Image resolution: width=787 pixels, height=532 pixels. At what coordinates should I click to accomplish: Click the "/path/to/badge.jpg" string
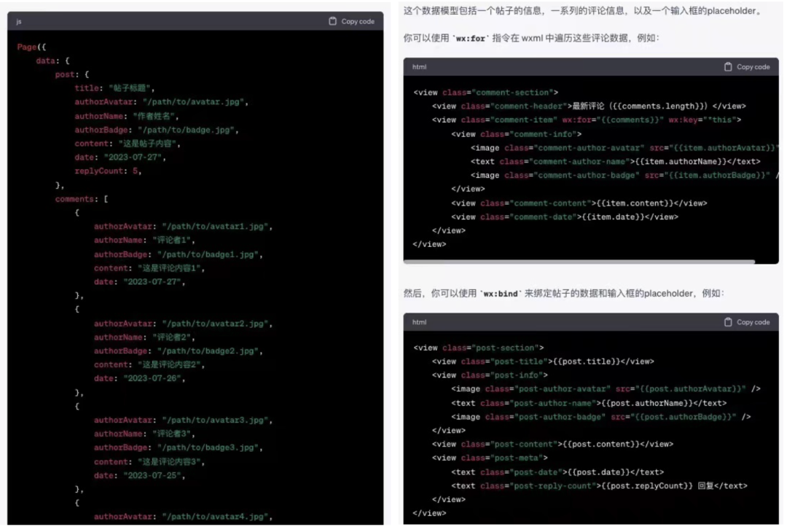click(x=186, y=130)
